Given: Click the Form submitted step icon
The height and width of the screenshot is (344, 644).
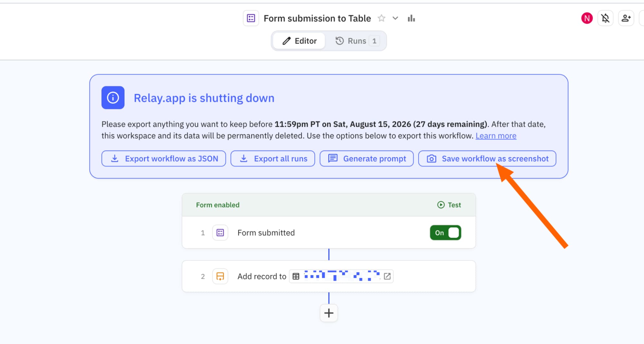Looking at the screenshot, I should tap(220, 233).
